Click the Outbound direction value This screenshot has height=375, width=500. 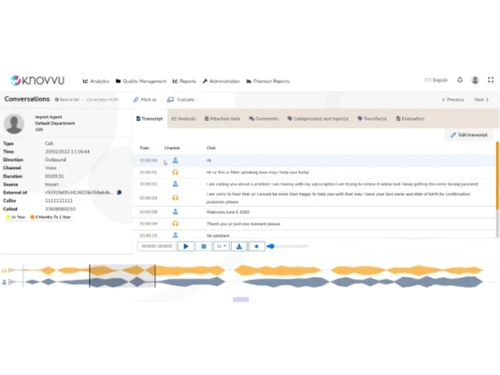[x=55, y=160]
